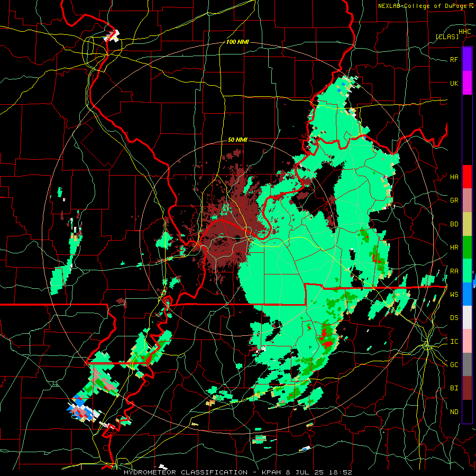Click the "IC" legend label

[454, 342]
